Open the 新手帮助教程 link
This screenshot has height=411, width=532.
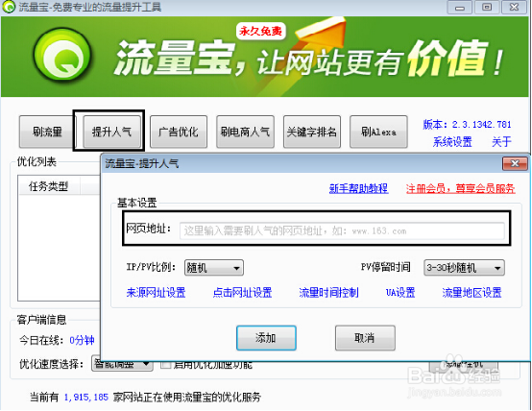pyautogui.click(x=358, y=188)
